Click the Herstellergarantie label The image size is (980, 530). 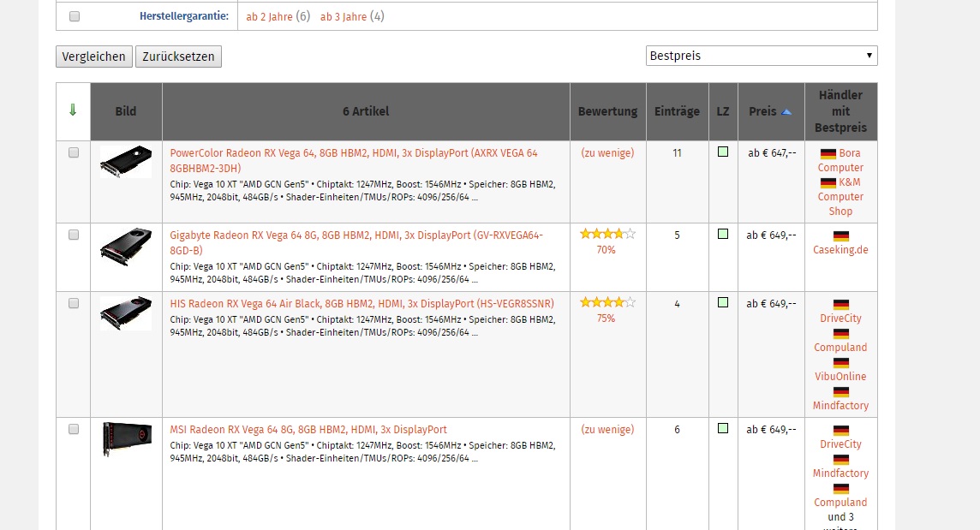coord(183,16)
